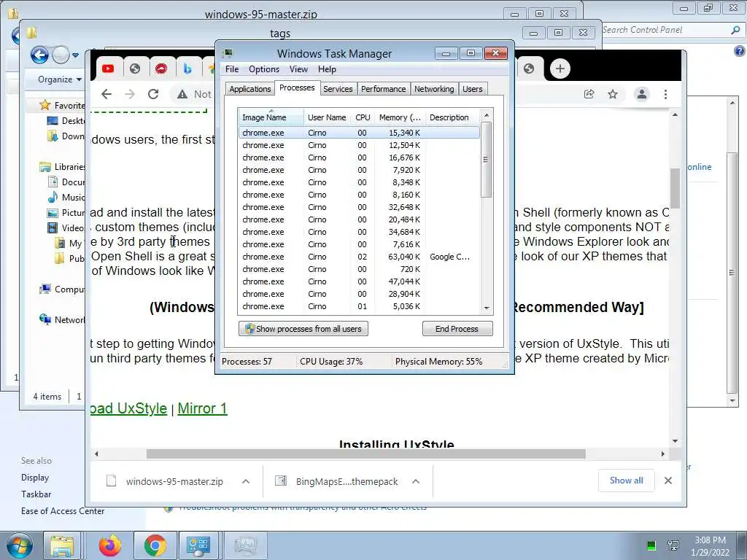Switch to the Networking tab
This screenshot has height=560, width=747.
click(x=434, y=89)
